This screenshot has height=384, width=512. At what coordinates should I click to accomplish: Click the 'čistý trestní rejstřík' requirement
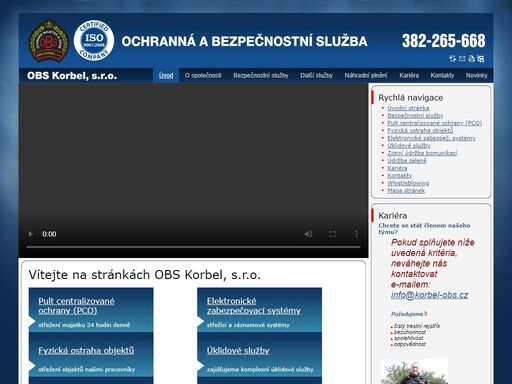click(417, 326)
